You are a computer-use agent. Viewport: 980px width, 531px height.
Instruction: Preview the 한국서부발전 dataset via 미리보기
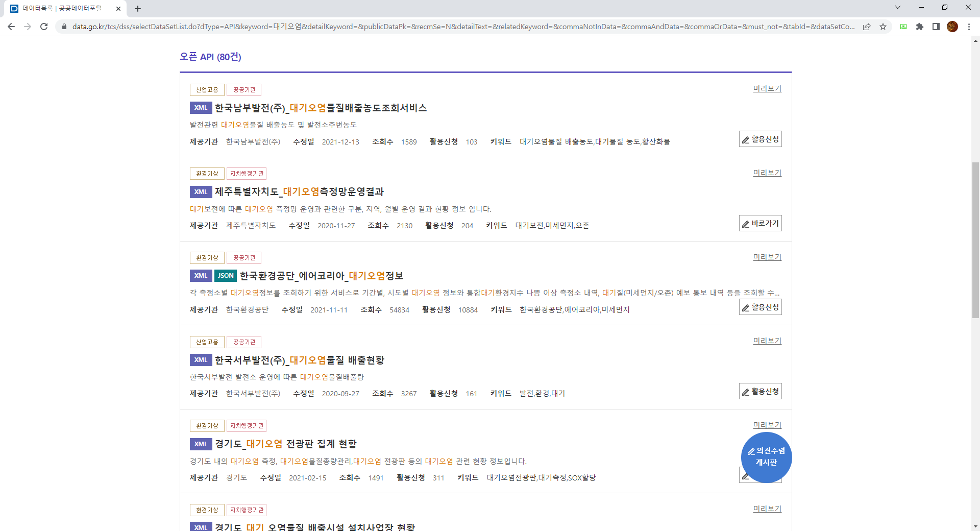coord(767,341)
